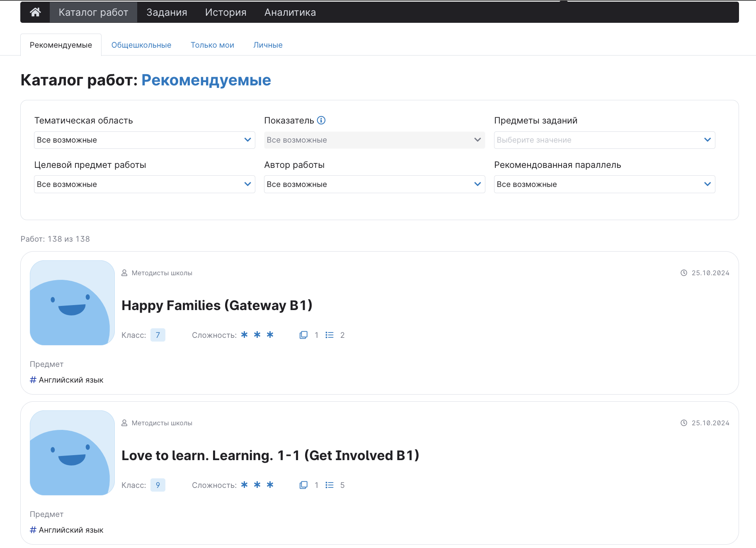Image resolution: width=756 pixels, height=548 pixels.
Task: Click the author icon on Love to learn card
Action: [x=124, y=423]
